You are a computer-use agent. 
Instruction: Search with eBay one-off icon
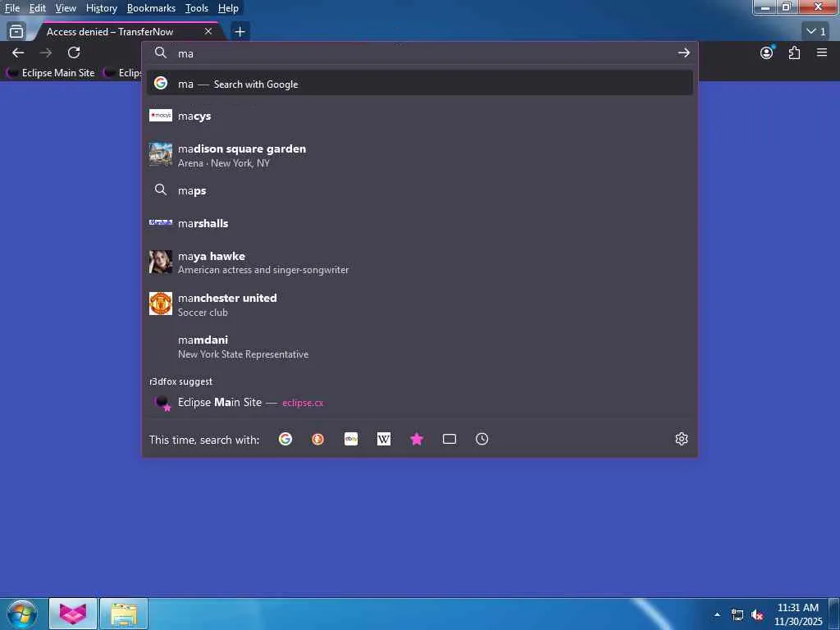pos(351,440)
